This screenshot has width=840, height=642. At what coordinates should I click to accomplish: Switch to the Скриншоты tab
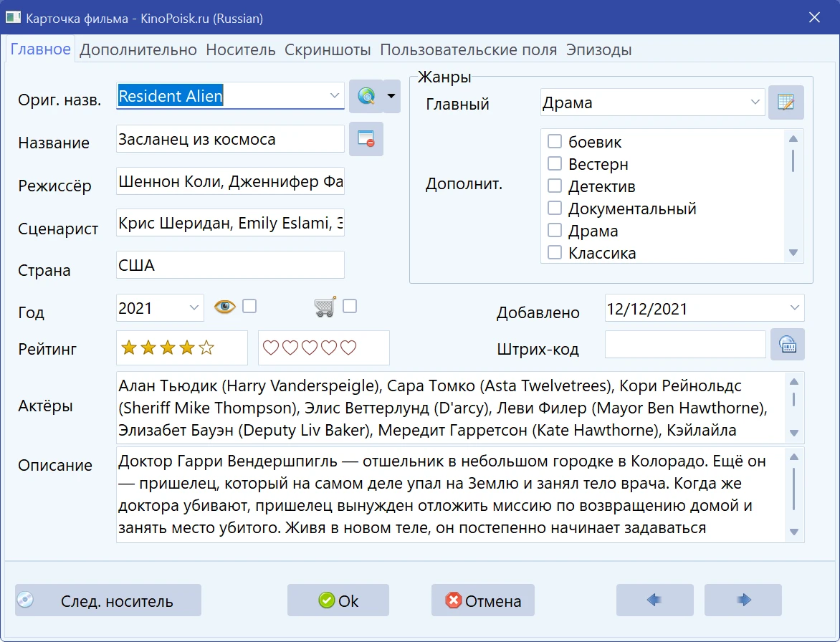coord(328,49)
